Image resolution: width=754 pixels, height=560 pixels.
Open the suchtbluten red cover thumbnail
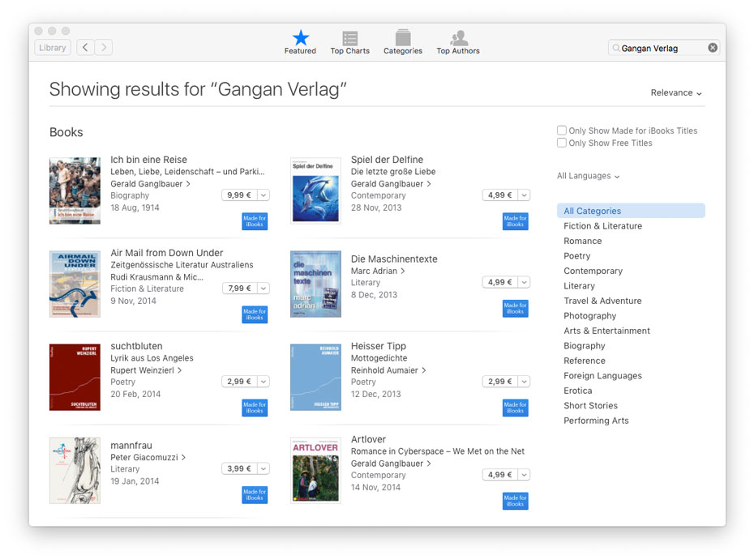click(x=75, y=378)
